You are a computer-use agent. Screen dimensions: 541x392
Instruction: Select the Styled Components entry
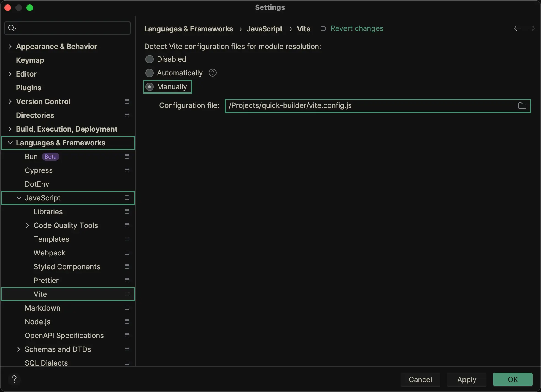(67, 266)
